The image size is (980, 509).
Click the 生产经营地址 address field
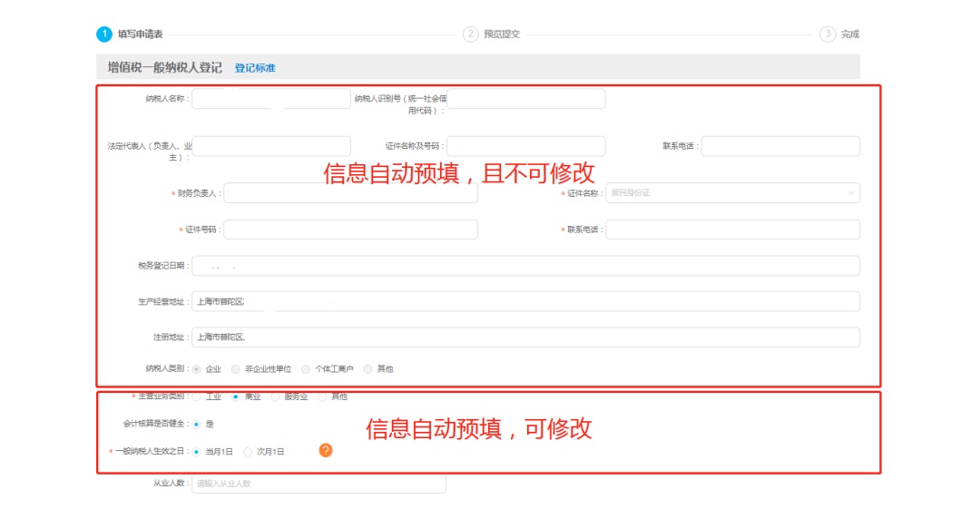[525, 301]
